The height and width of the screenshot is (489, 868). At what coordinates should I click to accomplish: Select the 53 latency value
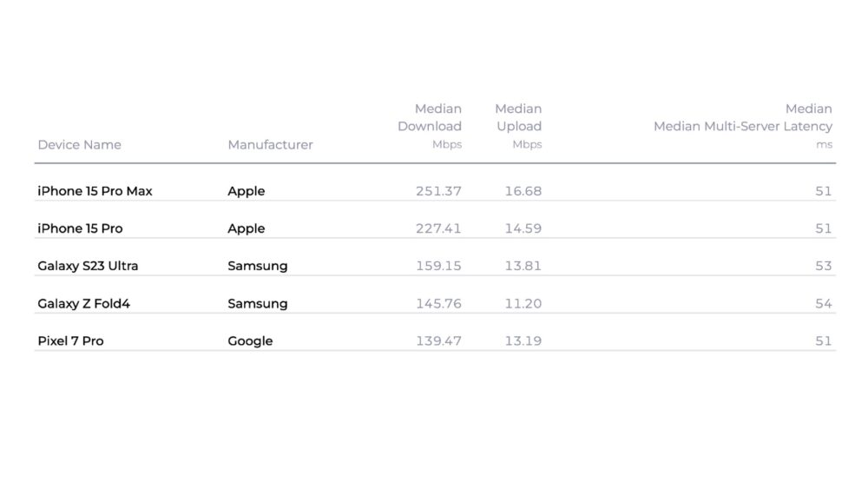[x=823, y=266]
